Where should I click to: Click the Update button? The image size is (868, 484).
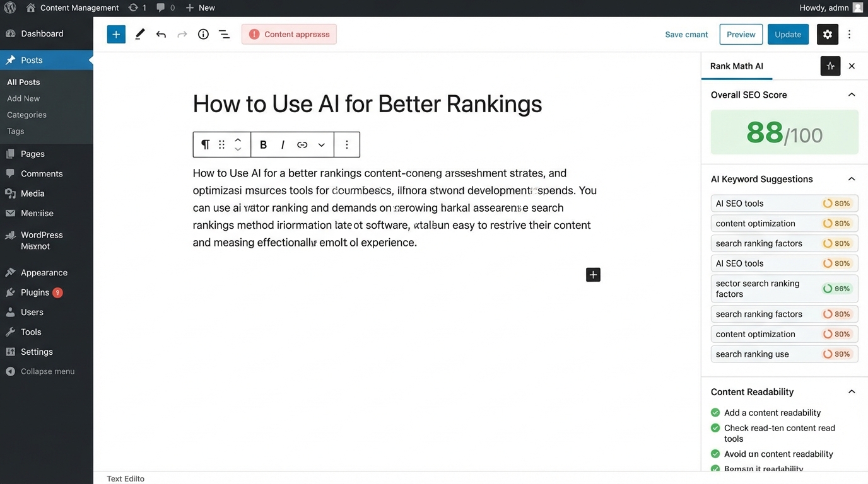click(788, 35)
